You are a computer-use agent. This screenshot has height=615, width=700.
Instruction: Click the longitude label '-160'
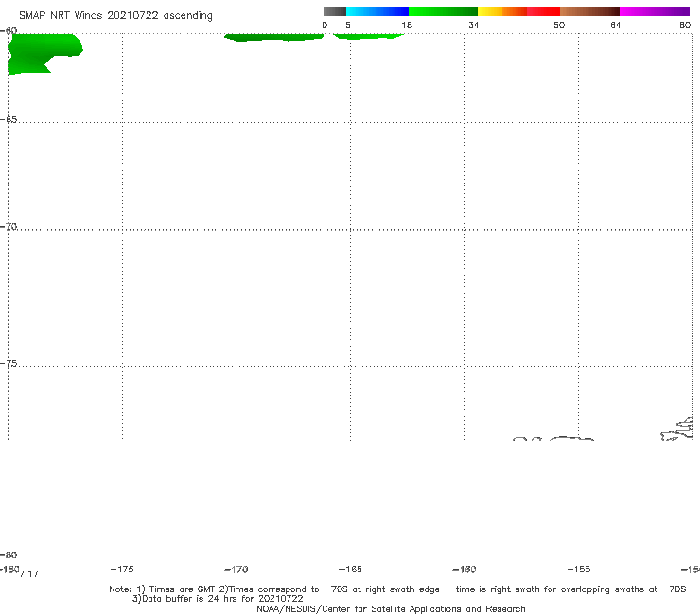(x=464, y=570)
